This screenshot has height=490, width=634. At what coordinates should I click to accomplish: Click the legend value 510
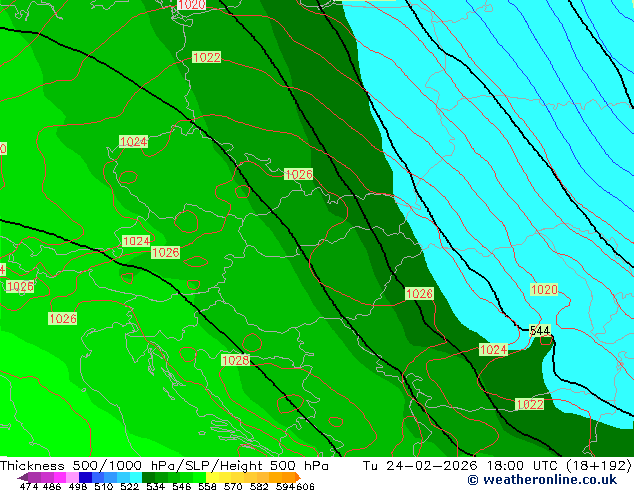(x=104, y=486)
